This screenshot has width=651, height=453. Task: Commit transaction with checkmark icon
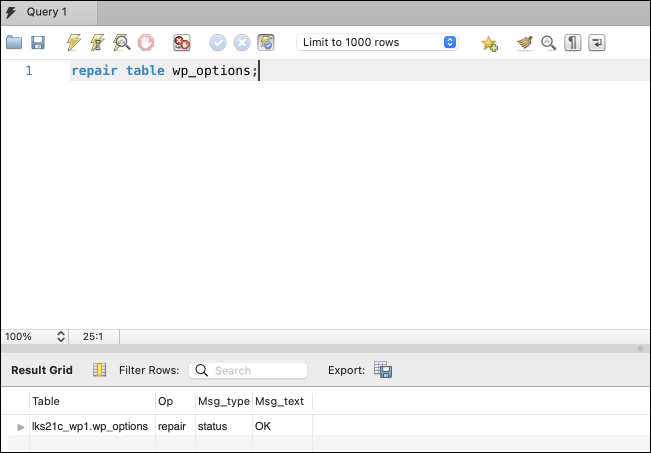[218, 42]
